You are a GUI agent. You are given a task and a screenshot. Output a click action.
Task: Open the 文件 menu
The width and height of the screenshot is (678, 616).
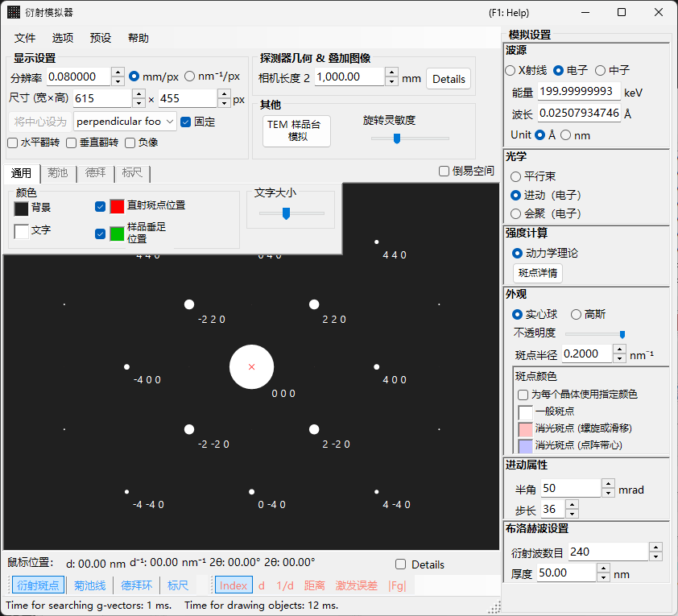point(25,38)
